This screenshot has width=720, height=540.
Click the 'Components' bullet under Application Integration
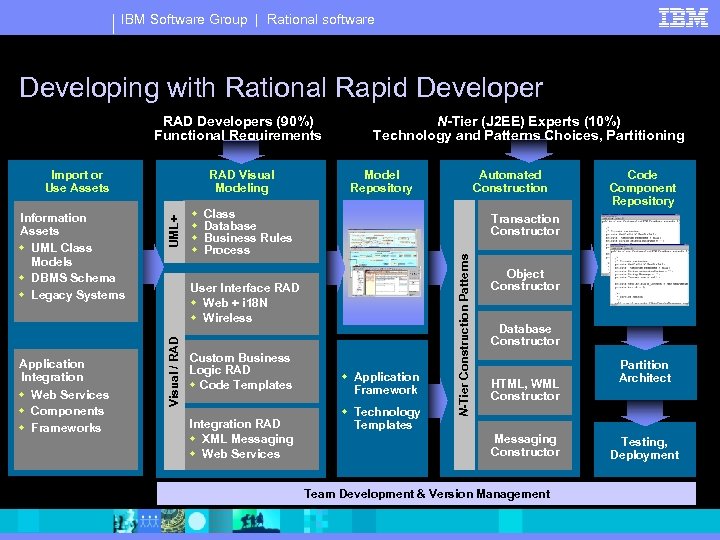(x=67, y=411)
